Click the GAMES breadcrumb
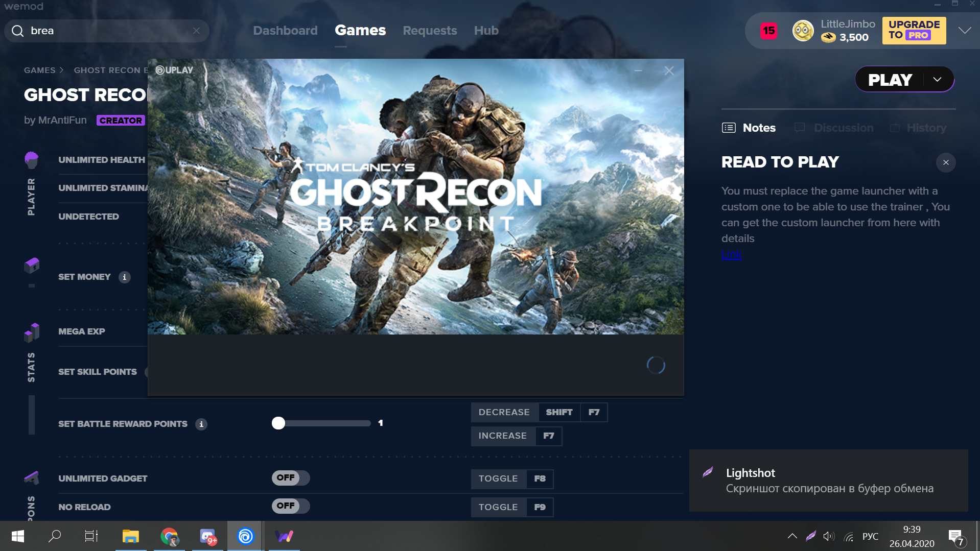The height and width of the screenshot is (551, 980). point(39,70)
